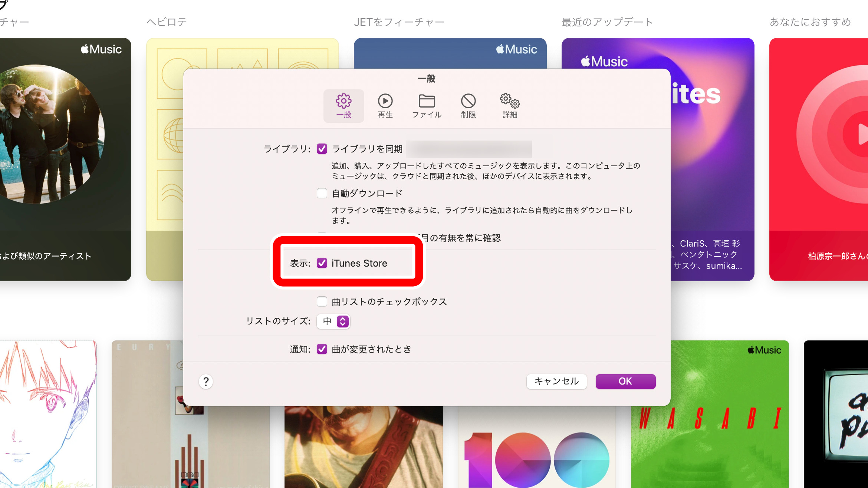
Task: Click the 最近のアップデート heading text
Action: 607,22
